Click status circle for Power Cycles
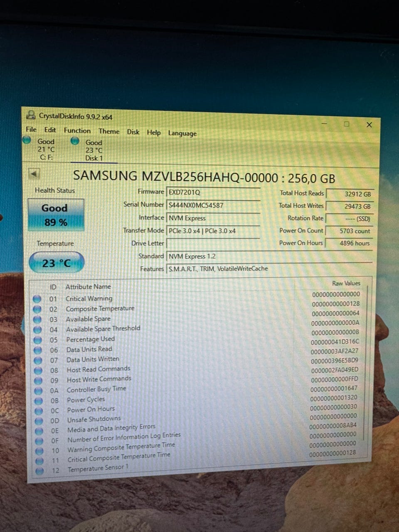Viewport: 399px width, 532px height. tap(39, 401)
